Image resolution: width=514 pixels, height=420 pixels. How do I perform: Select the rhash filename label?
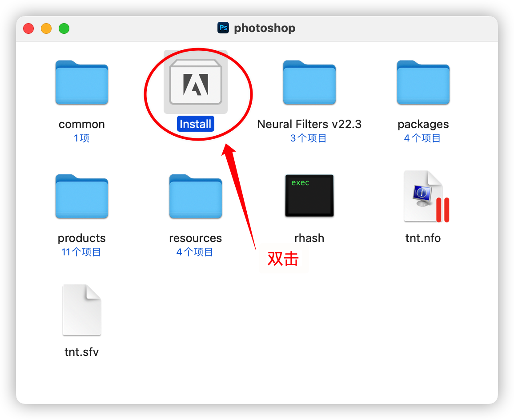tap(309, 238)
